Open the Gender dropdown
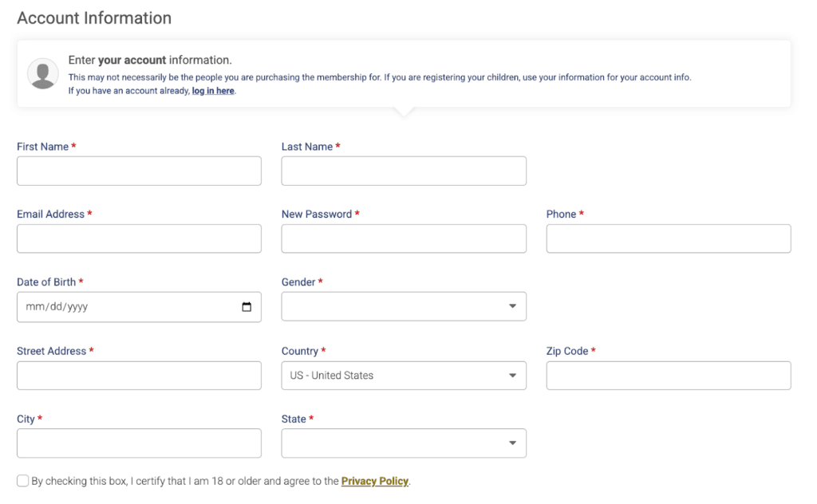This screenshot has height=504, width=817. pos(403,307)
